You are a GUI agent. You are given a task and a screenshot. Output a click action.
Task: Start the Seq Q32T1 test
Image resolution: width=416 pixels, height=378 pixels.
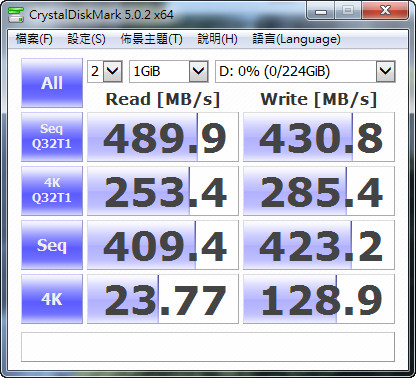click(x=52, y=137)
